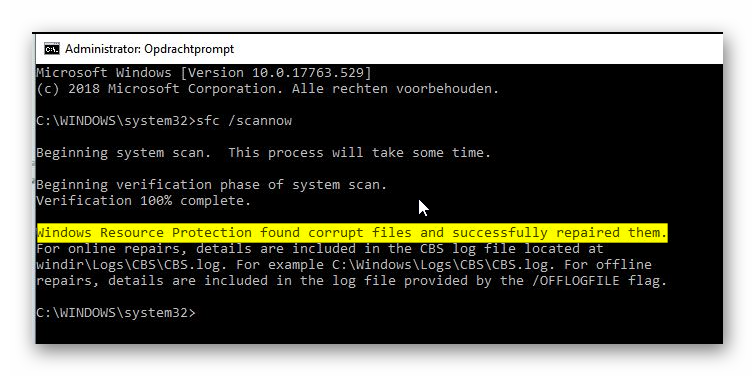Click the '/OFFLOGFILE' flag text

(579, 281)
